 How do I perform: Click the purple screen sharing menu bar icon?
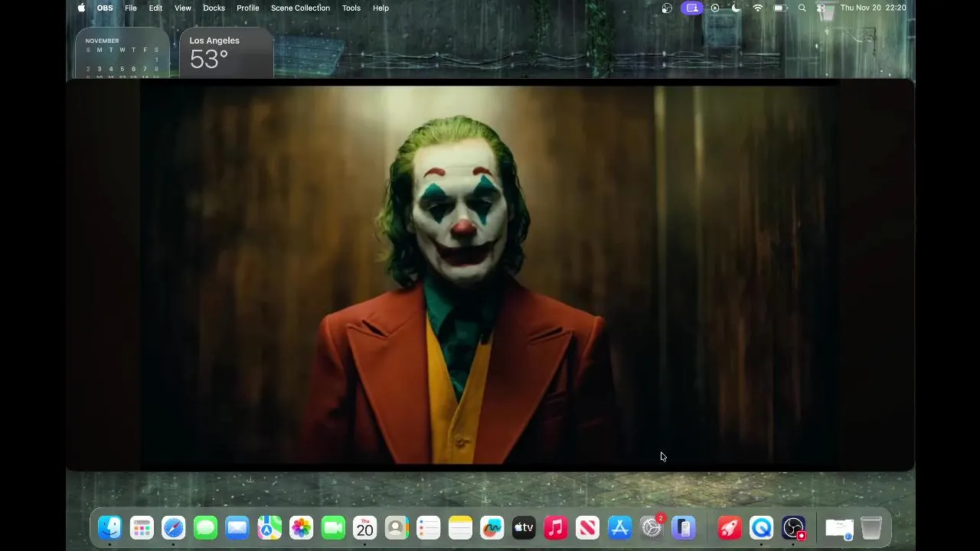692,8
